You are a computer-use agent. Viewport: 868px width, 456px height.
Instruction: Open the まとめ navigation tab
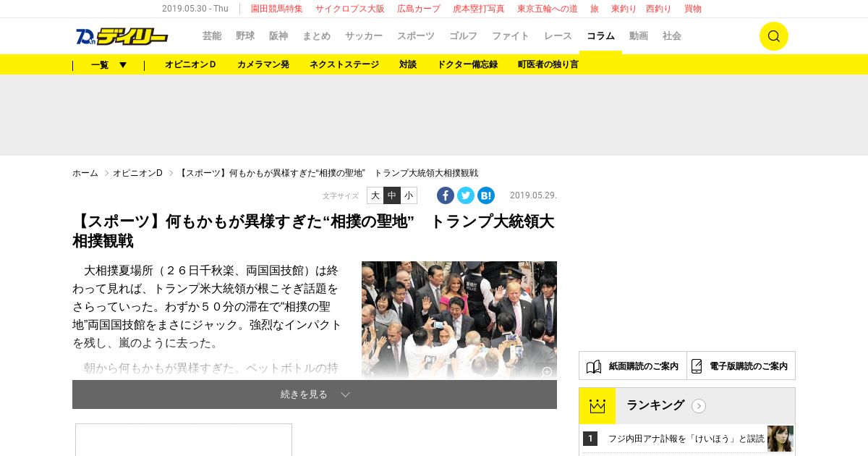point(317,36)
